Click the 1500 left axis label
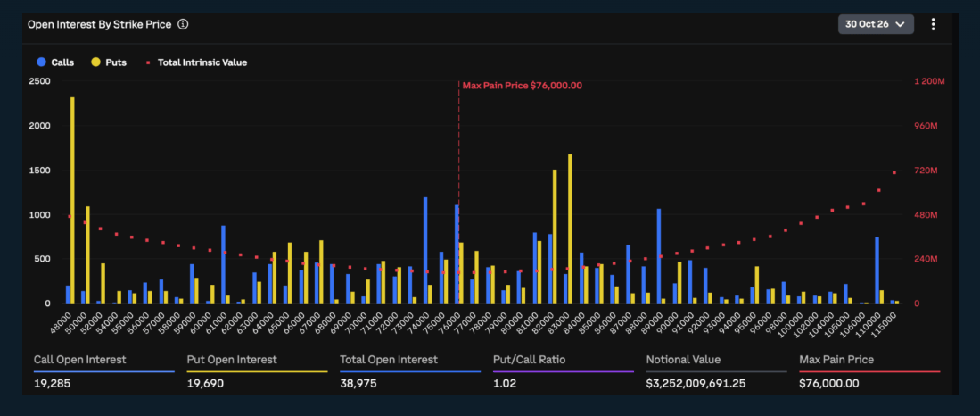The height and width of the screenshot is (416, 980). click(38, 171)
